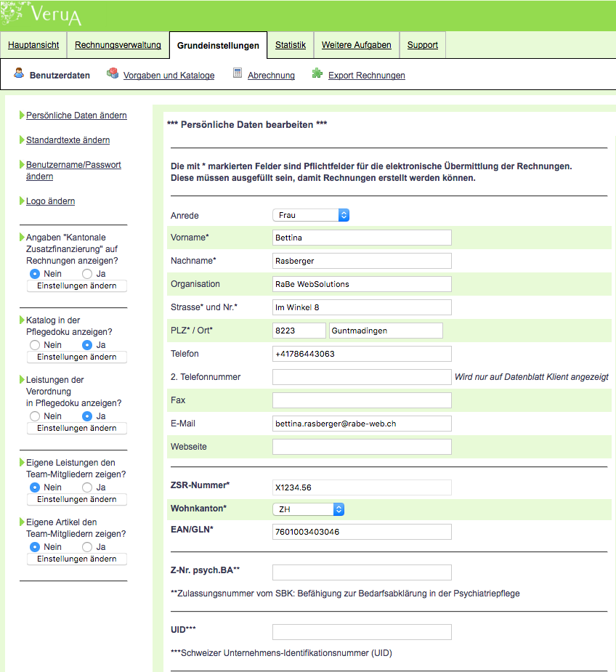Screen dimensions: 616x672
Task: Click the Abrechnung calculator icon
Action: 238,73
